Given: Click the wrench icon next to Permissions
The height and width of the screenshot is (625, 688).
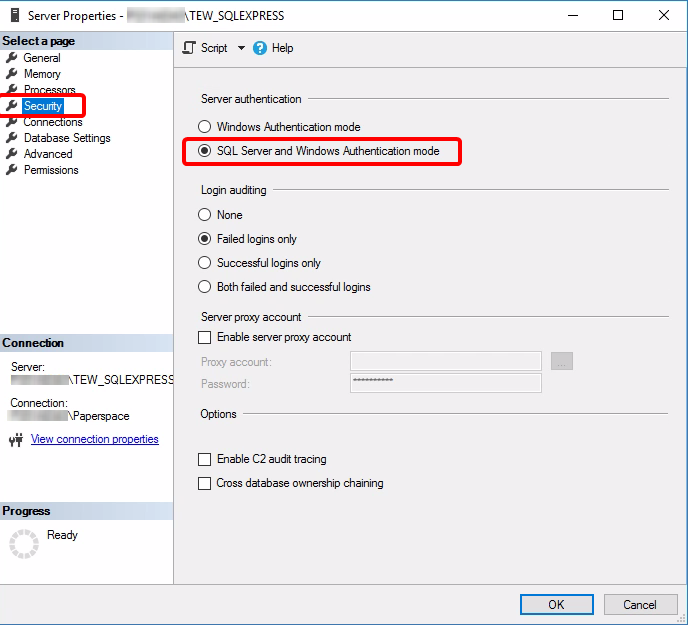Looking at the screenshot, I should pos(12,169).
